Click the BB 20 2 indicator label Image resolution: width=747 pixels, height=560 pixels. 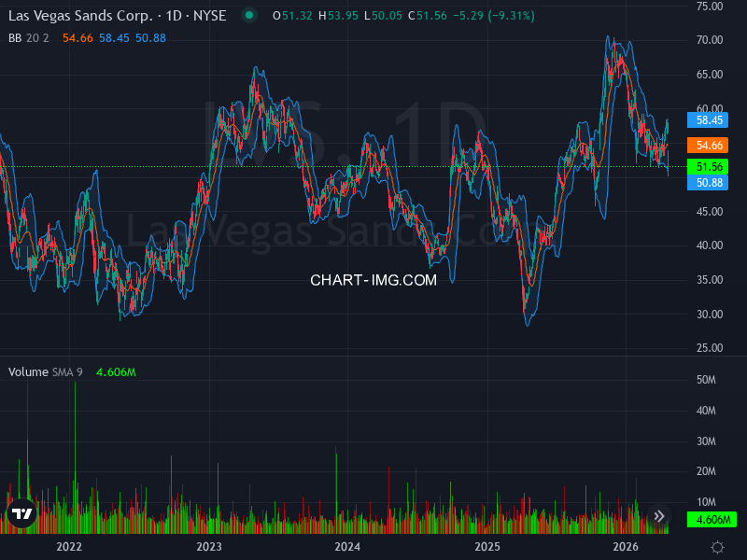point(29,38)
